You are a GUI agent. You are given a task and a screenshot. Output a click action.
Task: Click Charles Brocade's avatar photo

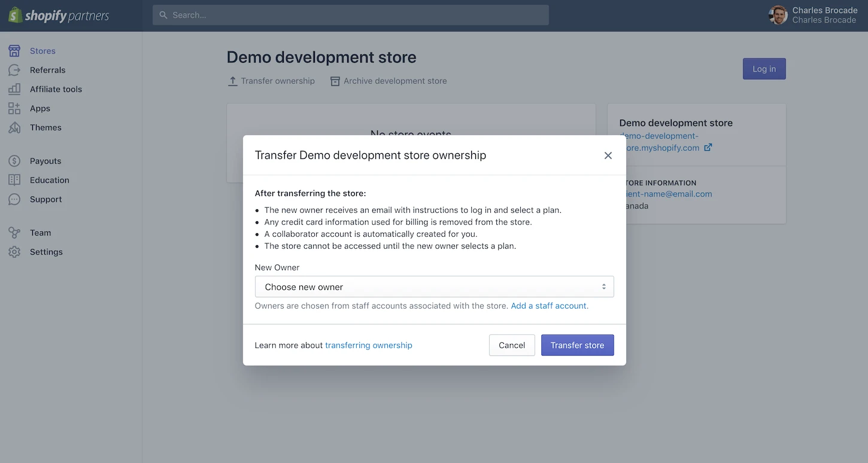coord(778,15)
